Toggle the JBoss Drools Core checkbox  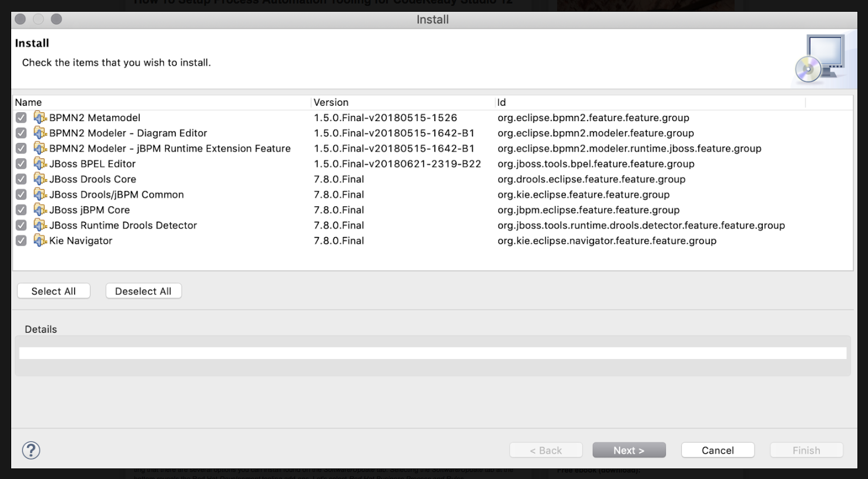pos(21,179)
